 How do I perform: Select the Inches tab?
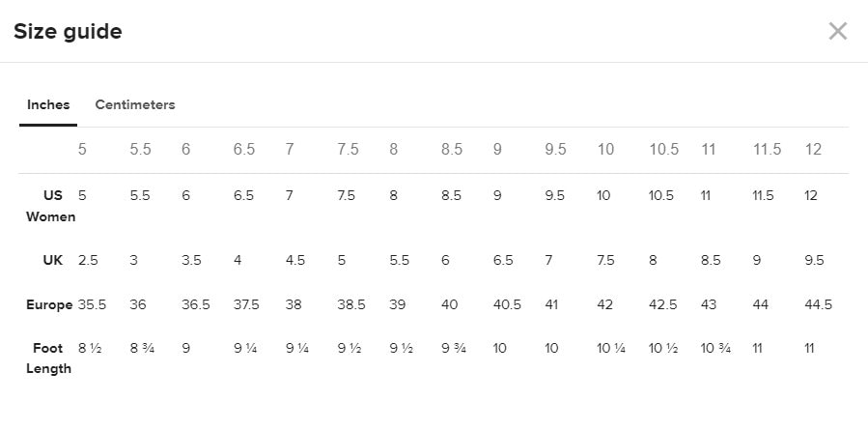[x=48, y=104]
